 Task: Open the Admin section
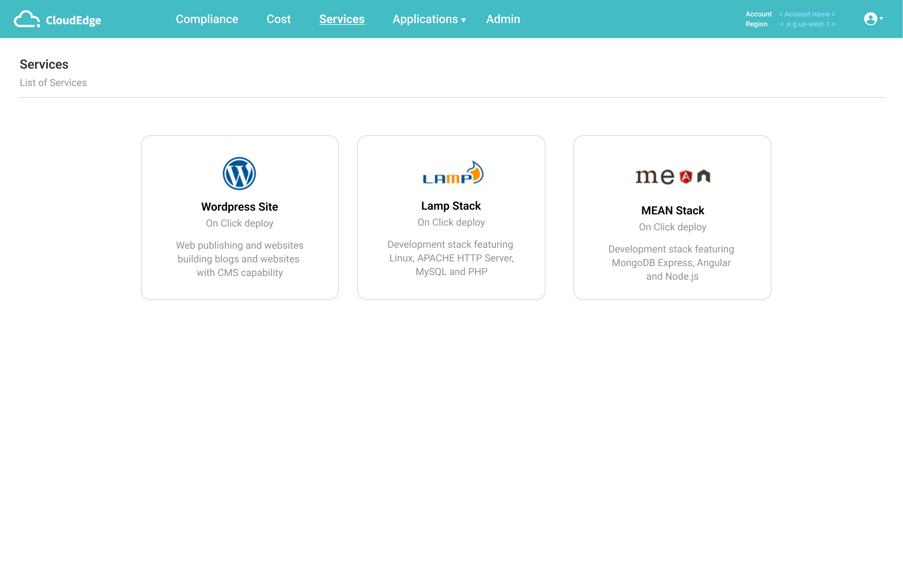pyautogui.click(x=503, y=19)
